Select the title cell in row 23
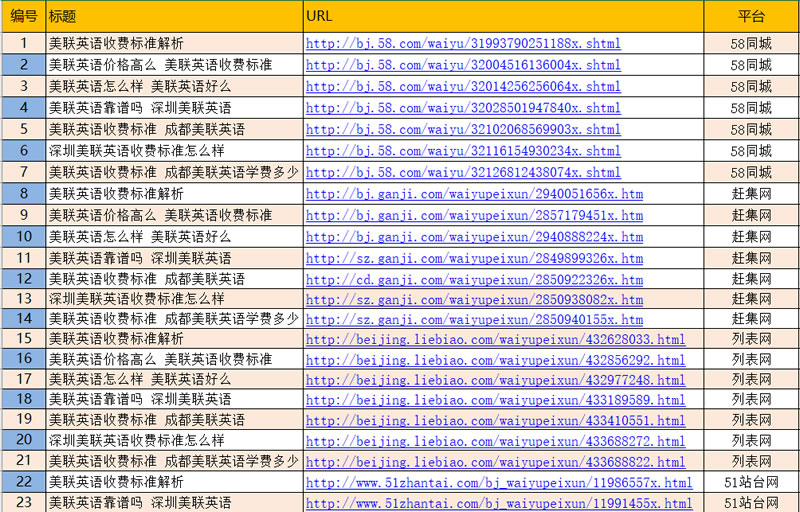The height and width of the screenshot is (512, 800). coord(174,502)
